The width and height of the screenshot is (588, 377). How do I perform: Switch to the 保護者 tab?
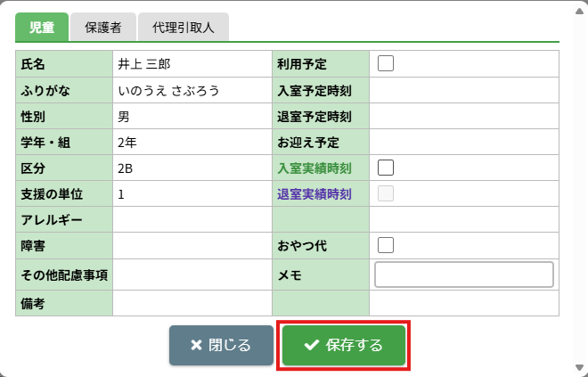pyautogui.click(x=103, y=28)
